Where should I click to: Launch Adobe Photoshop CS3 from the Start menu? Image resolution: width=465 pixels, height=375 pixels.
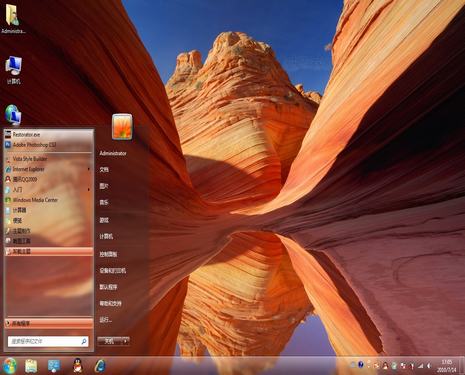coord(48,145)
